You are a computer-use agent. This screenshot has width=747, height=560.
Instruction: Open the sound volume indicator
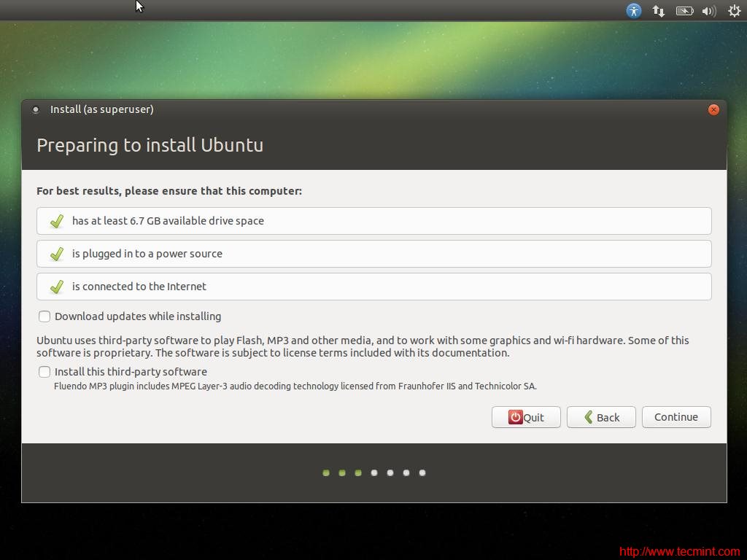(x=709, y=11)
